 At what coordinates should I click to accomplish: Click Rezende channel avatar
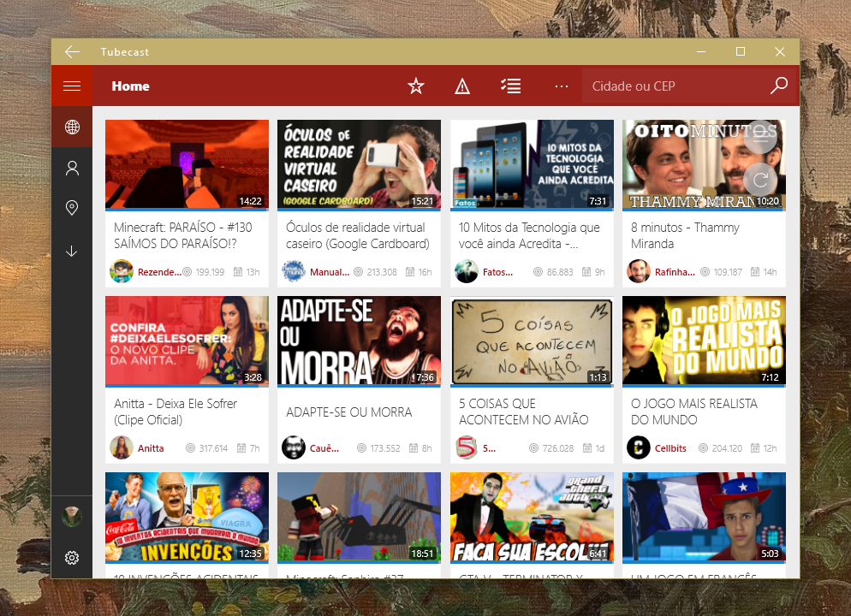coord(122,271)
